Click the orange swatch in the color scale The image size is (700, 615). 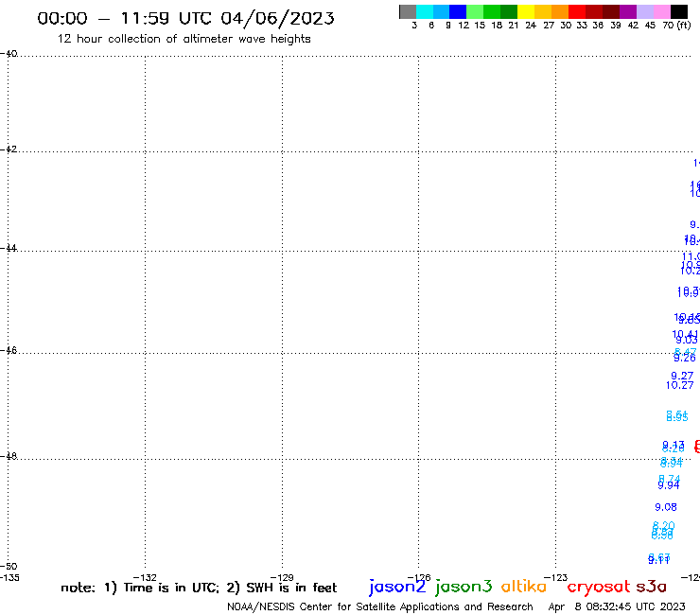click(560, 11)
